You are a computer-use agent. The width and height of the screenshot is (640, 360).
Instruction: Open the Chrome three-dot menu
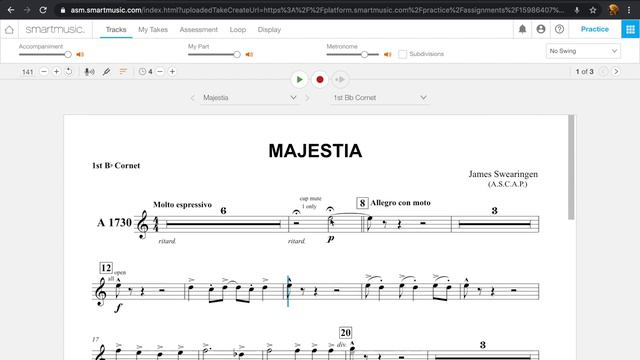coord(629,10)
